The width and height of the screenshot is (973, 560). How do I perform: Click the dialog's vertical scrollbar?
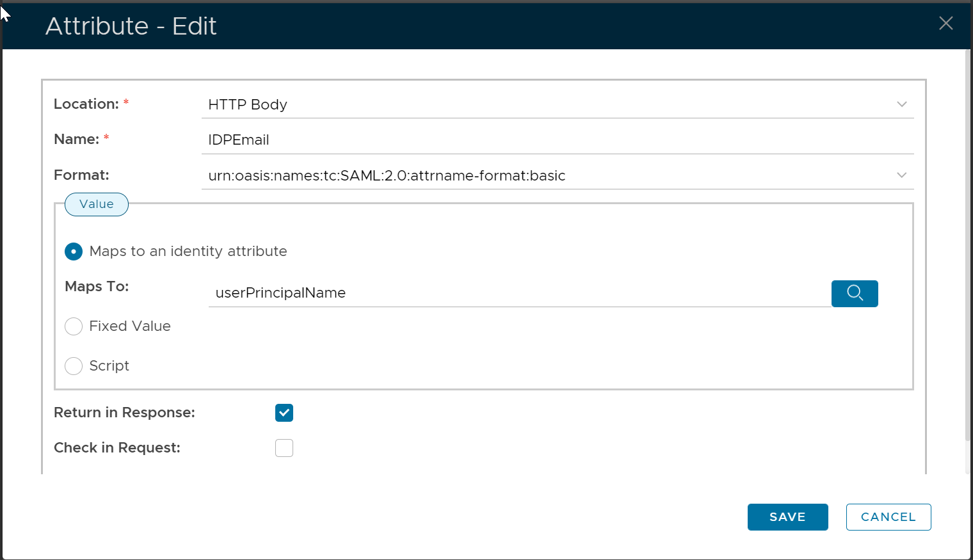(x=967, y=256)
